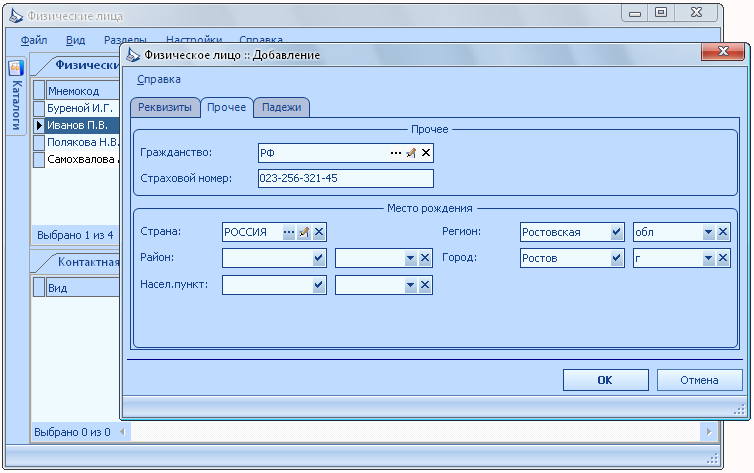Screen dimensions: 754x473
Task: Select the Самохвалова row
Action: [82, 160]
